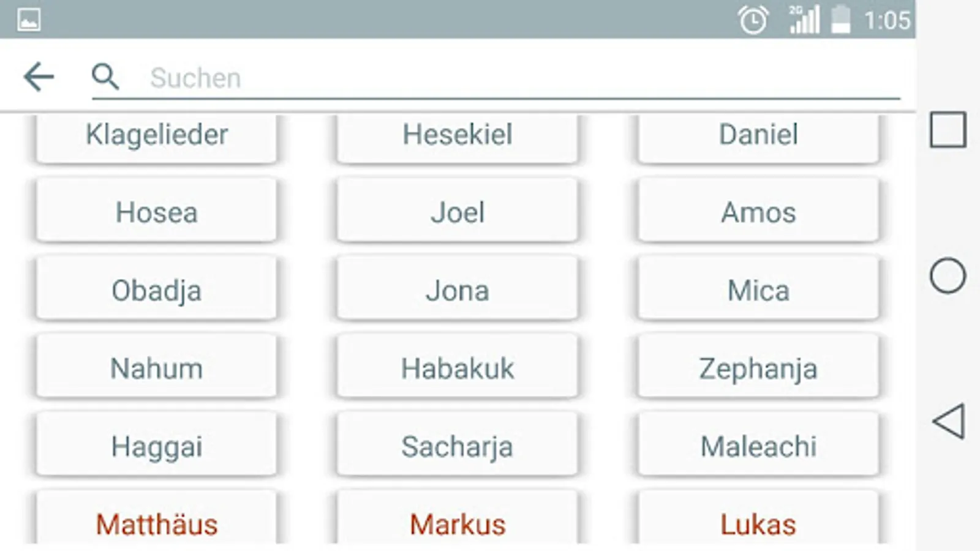Select the Hesekiel book button
The height and width of the screenshot is (551, 980).
pyautogui.click(x=457, y=136)
